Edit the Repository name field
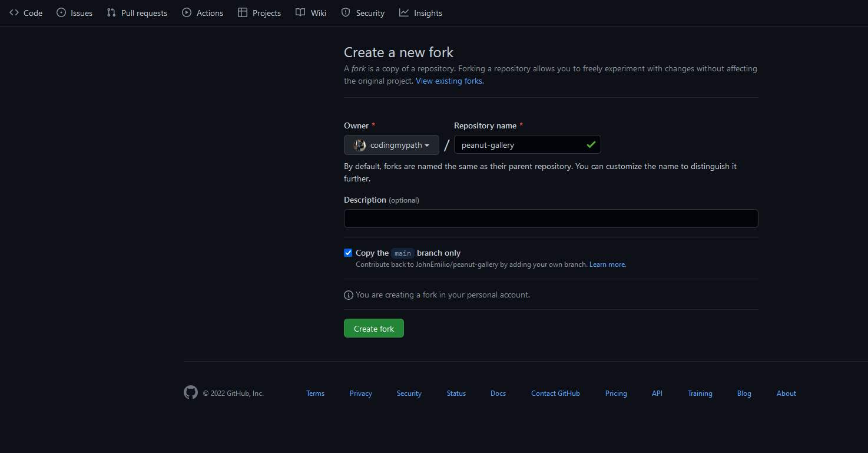 527,145
